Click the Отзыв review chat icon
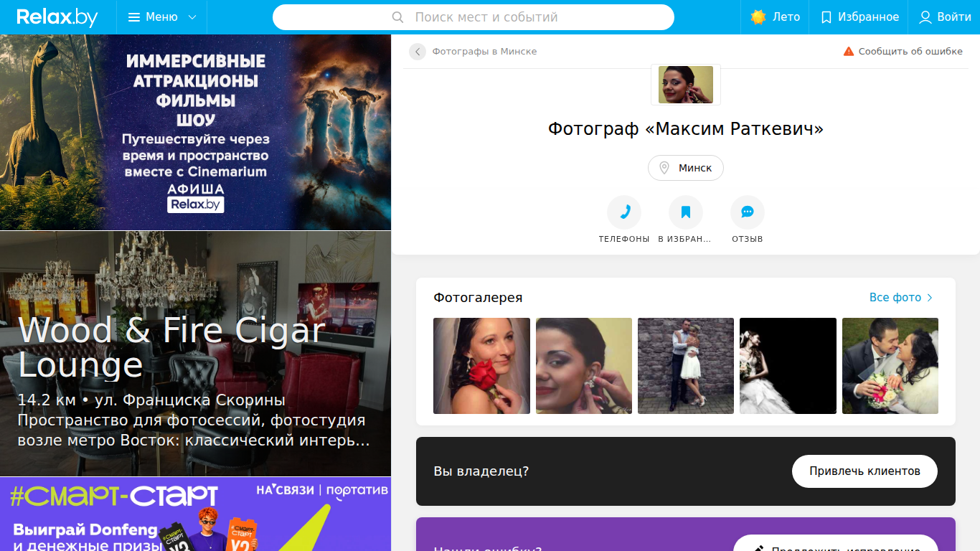This screenshot has width=980, height=551. coord(748,212)
